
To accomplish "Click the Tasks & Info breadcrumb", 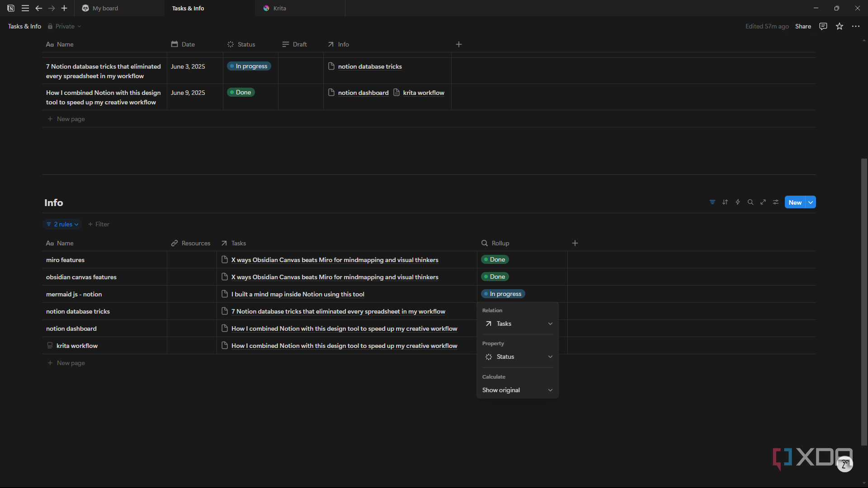I will [x=24, y=26].
